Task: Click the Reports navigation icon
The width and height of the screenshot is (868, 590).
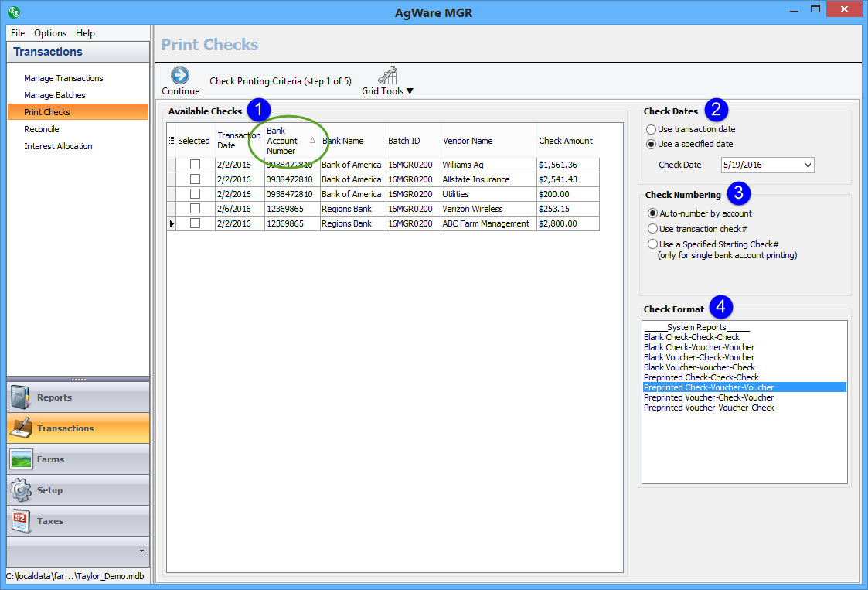Action: [21, 397]
